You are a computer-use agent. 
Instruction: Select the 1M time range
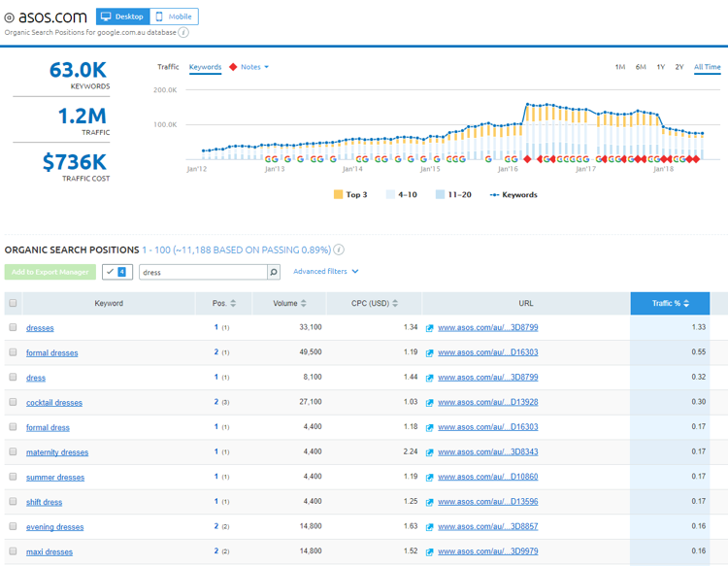point(620,67)
